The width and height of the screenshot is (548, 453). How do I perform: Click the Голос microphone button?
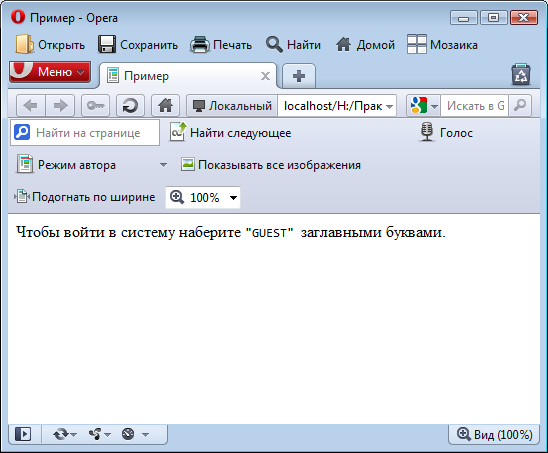[x=446, y=132]
